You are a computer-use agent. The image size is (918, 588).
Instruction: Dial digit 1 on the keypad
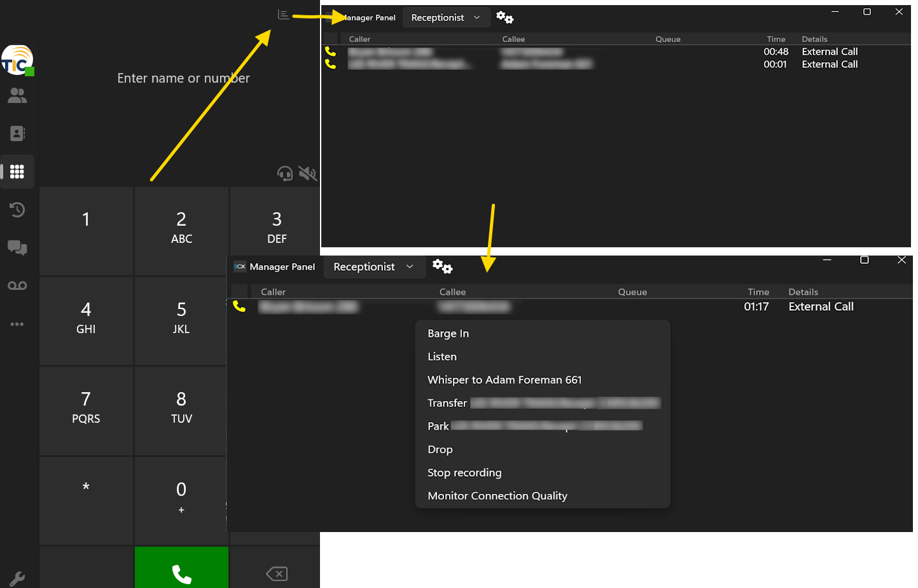tap(86, 231)
